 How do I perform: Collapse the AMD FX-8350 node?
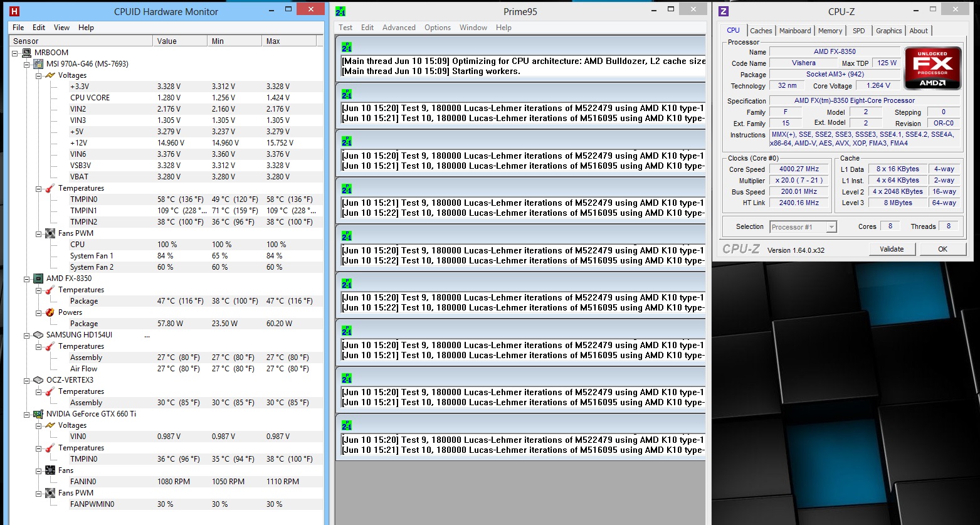(x=27, y=278)
